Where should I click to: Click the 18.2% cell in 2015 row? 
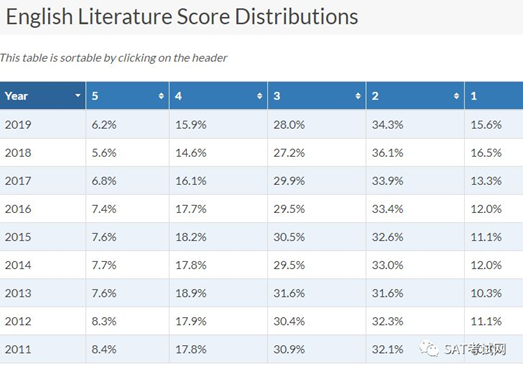[x=218, y=237]
